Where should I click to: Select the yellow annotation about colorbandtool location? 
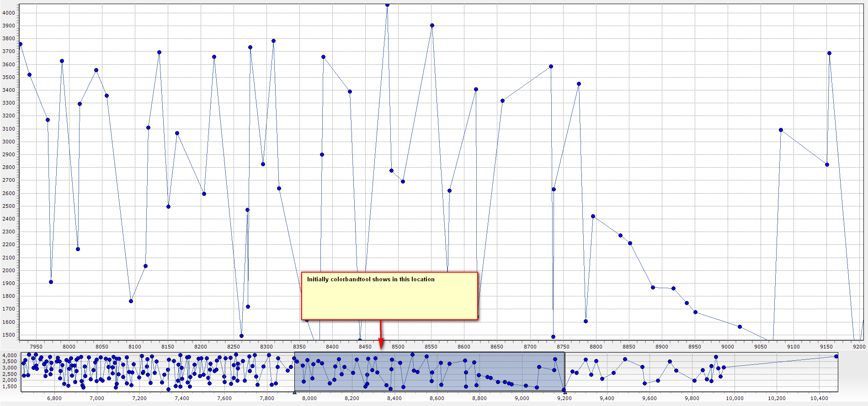coord(389,296)
